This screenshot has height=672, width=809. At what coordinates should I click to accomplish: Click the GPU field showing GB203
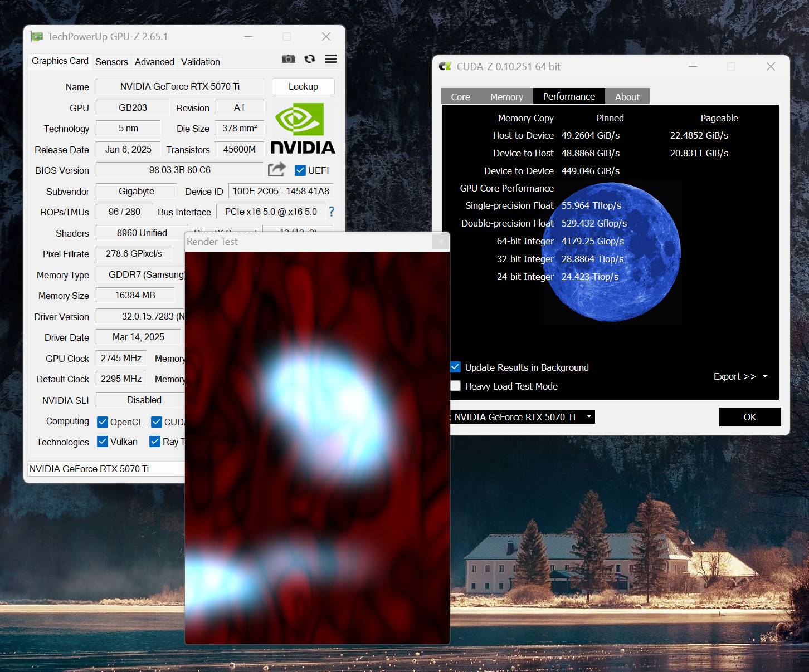point(133,107)
